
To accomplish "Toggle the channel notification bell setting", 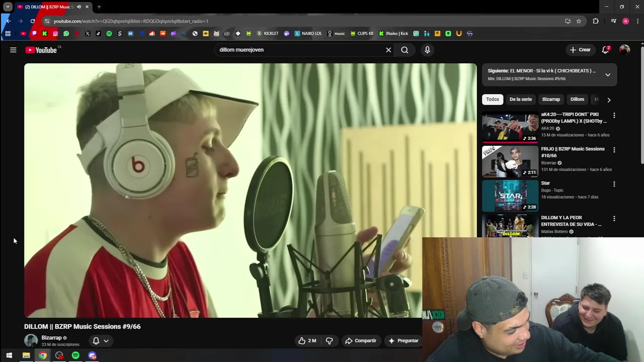I will pos(96,340).
